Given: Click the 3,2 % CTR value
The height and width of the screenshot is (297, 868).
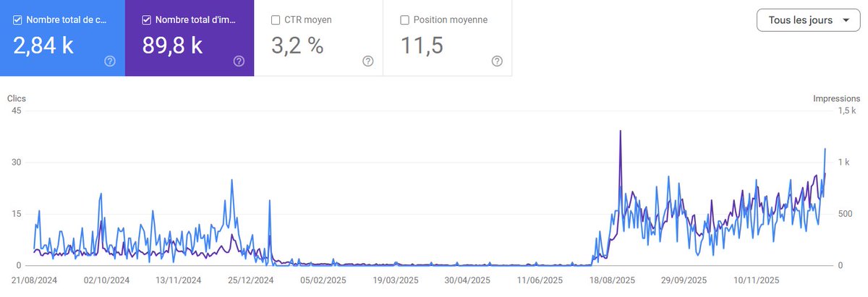Looking at the screenshot, I should pyautogui.click(x=298, y=46).
